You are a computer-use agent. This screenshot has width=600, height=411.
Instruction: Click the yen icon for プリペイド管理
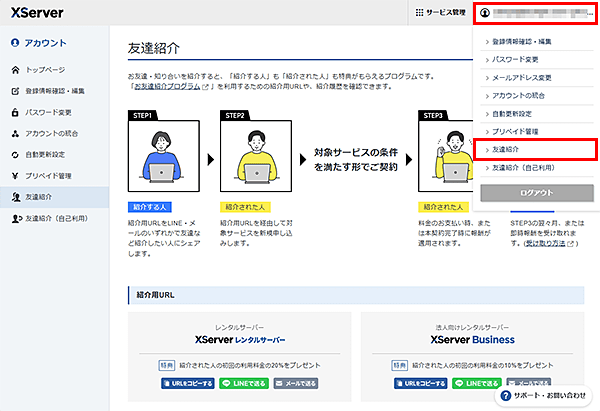click(15, 176)
